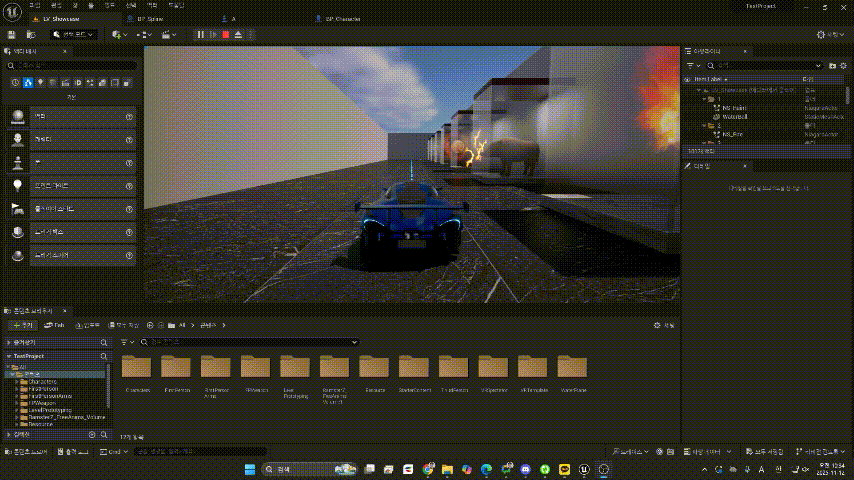Screen dimensions: 854x480
Task: Open the cinematics clapperboard dropdown
Action: click(169, 34)
